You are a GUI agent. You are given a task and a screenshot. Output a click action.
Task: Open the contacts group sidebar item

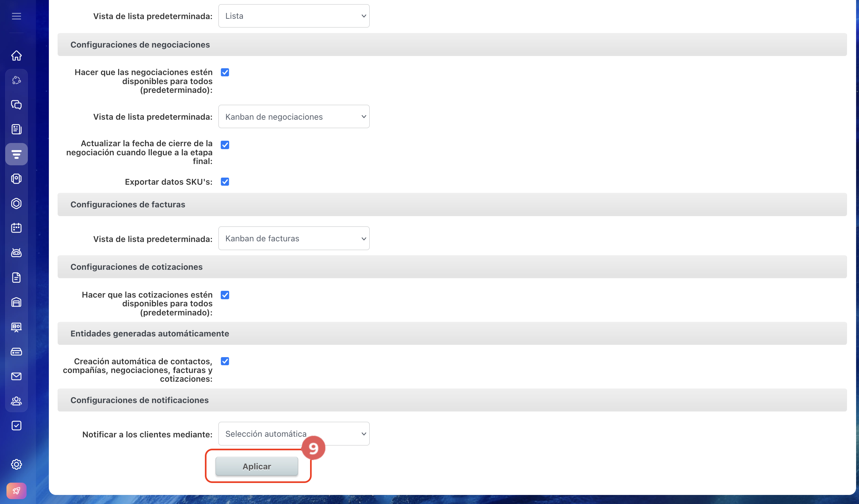click(x=17, y=401)
